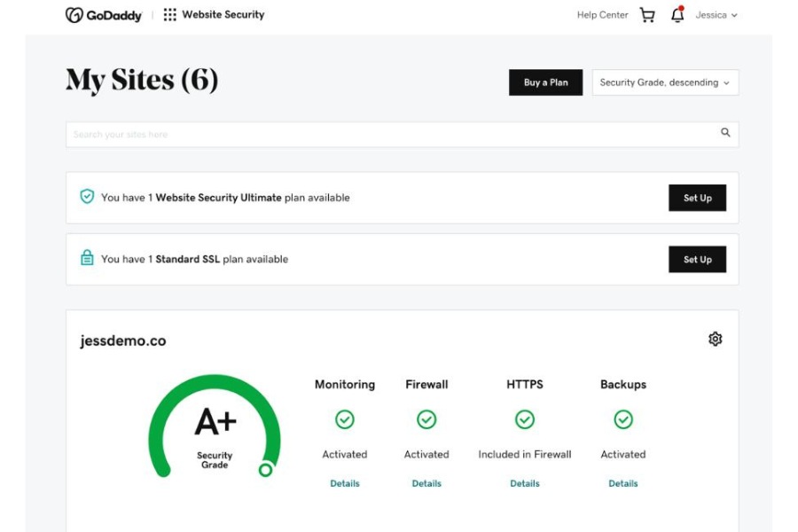Click the Standard SSL lock icon

click(87, 258)
